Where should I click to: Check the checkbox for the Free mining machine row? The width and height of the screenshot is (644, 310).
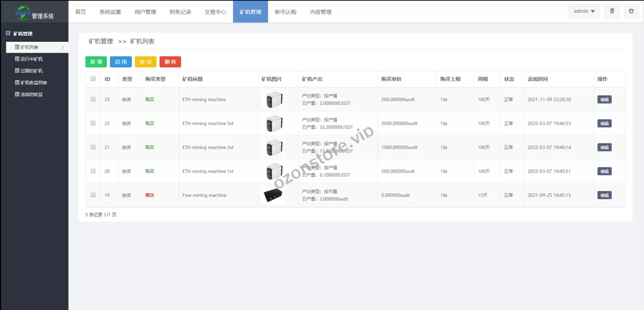point(93,195)
